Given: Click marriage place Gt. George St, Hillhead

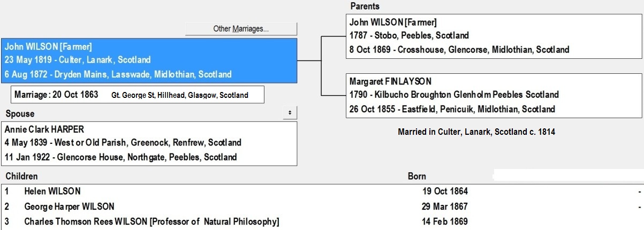Looking at the screenshot, I should click(x=179, y=96).
